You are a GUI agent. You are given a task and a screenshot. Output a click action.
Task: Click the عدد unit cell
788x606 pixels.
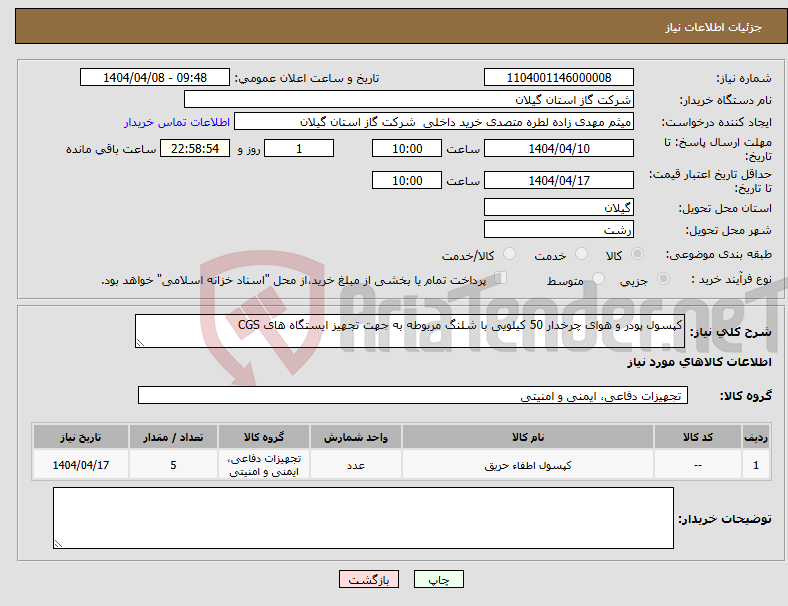coord(356,465)
